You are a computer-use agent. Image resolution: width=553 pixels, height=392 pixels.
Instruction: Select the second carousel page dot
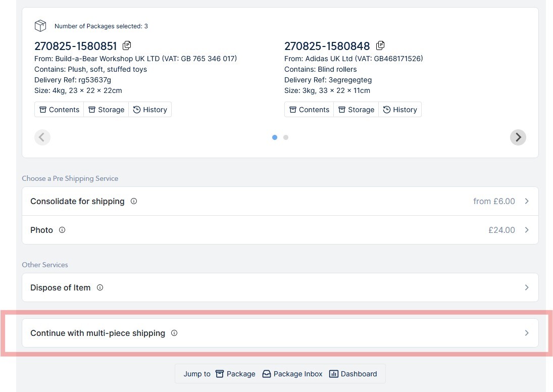(286, 137)
